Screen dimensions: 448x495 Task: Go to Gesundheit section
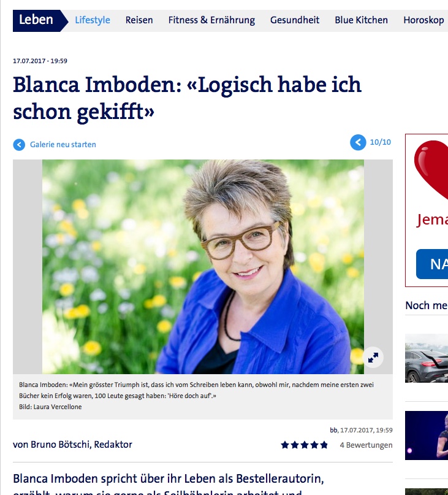tap(295, 20)
